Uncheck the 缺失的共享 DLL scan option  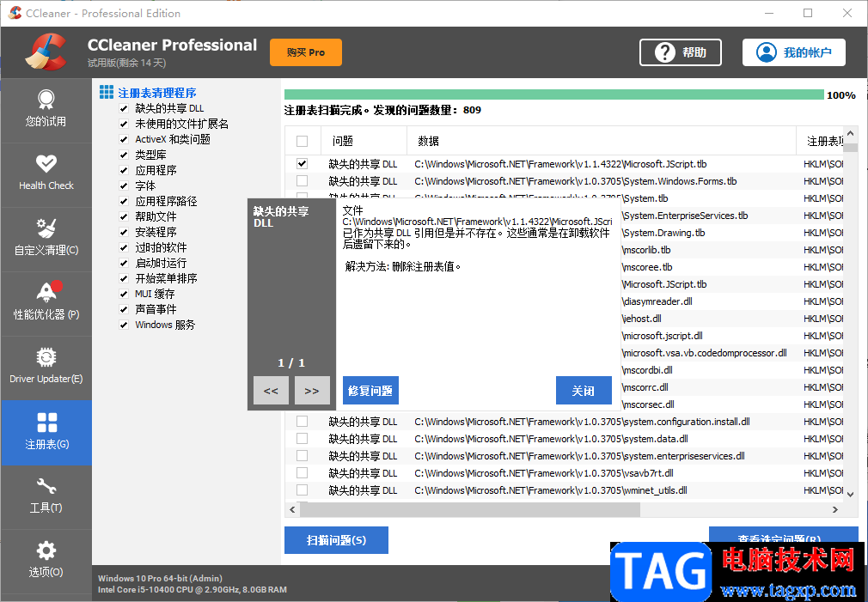click(x=122, y=106)
